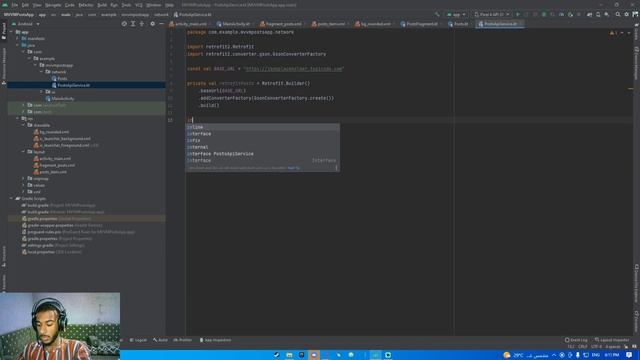Open the Logcat tool window
The width and height of the screenshot is (640, 360).
[x=138, y=340]
